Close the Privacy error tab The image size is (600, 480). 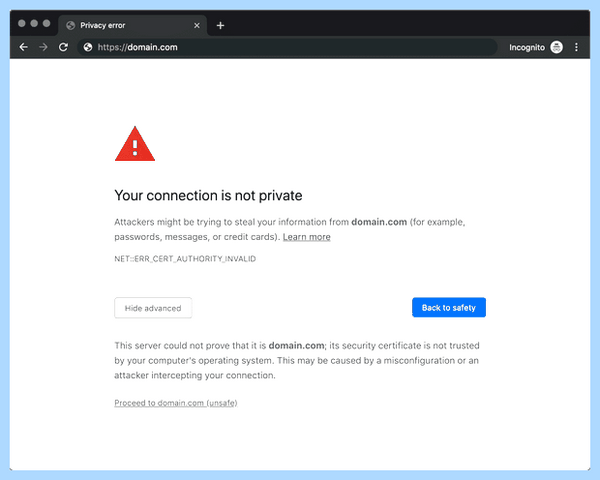197,26
